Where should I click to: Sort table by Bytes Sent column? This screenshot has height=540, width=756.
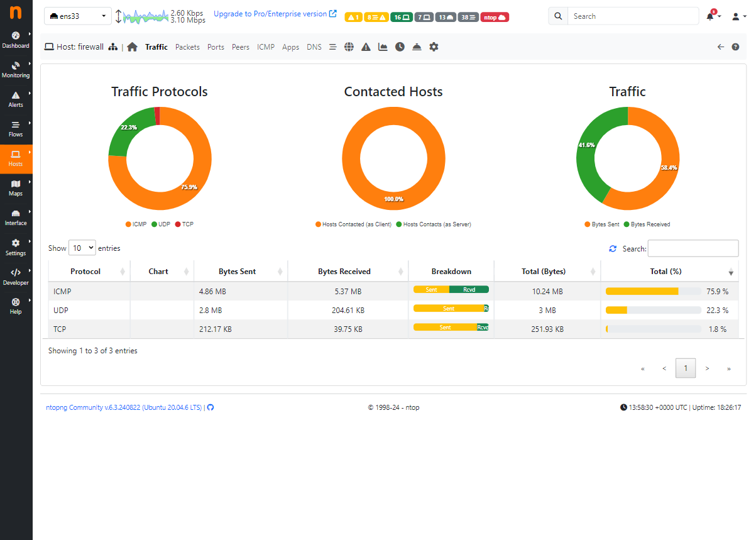tap(241, 272)
